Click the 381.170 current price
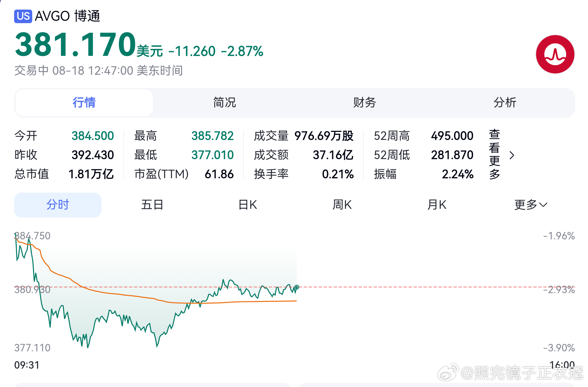Screen dimensions: 588x387 coord(76,44)
